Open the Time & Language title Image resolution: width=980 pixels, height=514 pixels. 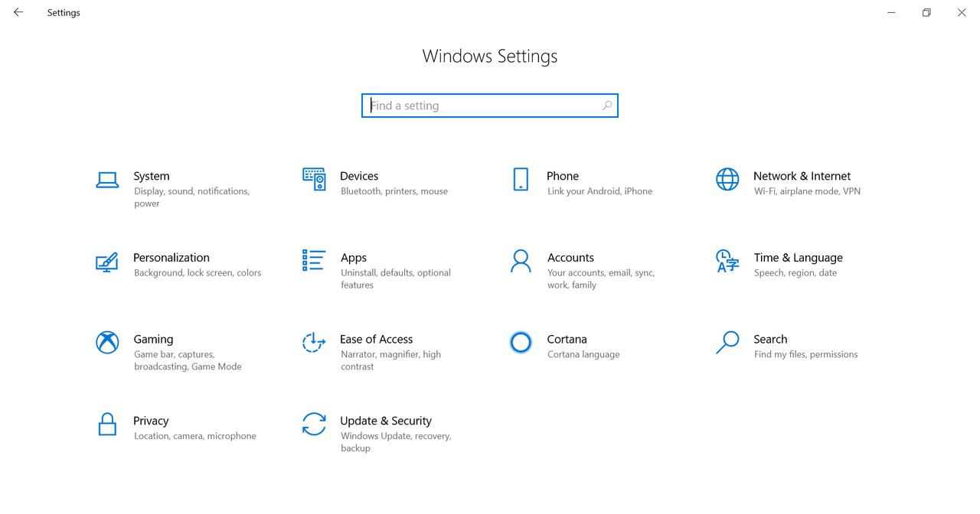[798, 258]
